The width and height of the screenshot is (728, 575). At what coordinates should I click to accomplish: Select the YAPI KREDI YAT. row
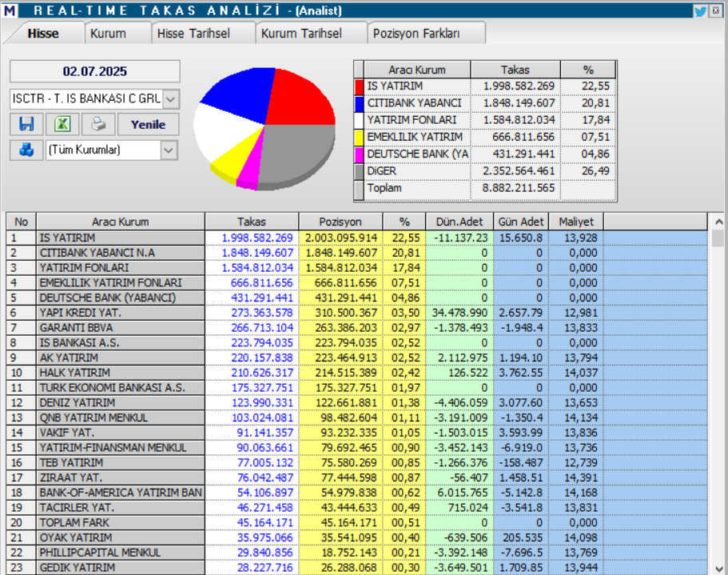(x=356, y=313)
